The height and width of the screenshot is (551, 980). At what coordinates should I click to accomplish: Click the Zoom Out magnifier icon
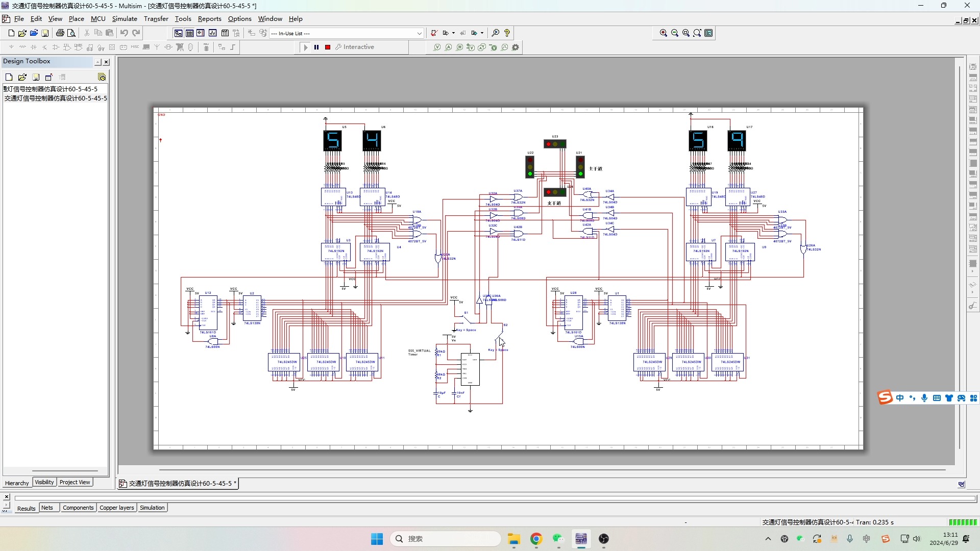tap(674, 33)
